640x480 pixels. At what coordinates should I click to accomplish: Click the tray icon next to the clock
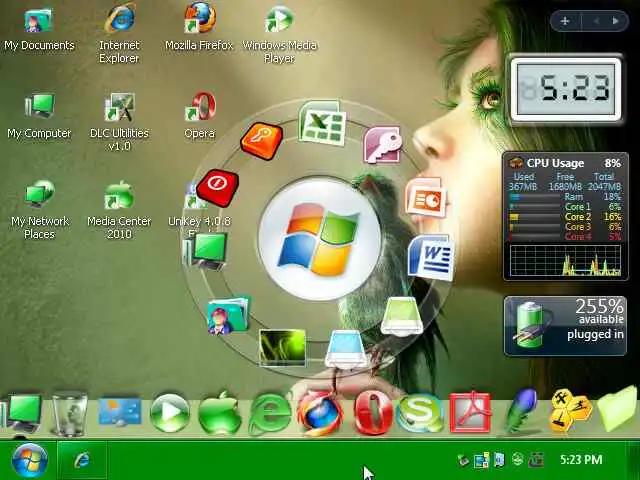pyautogui.click(x=536, y=460)
